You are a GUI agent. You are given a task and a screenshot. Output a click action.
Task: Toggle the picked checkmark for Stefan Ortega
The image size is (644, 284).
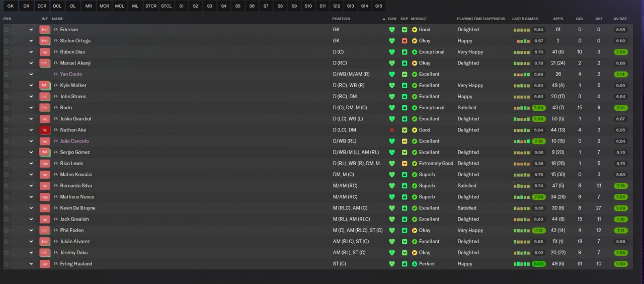[6, 41]
